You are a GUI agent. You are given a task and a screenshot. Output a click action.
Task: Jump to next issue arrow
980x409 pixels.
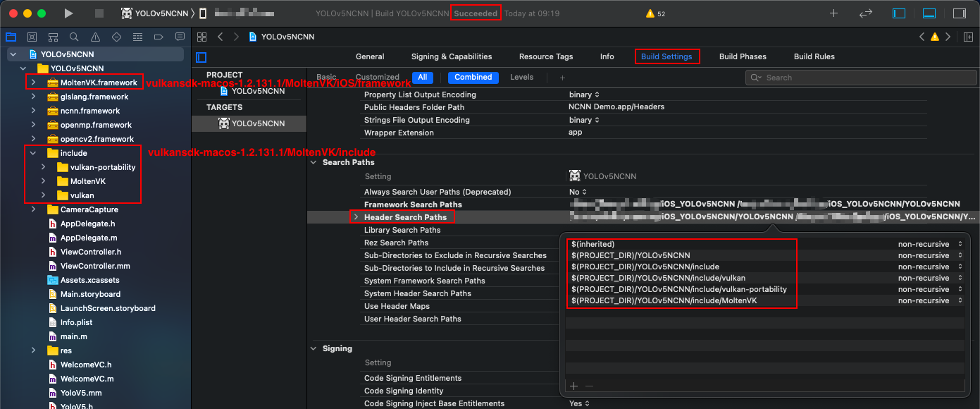click(x=948, y=37)
